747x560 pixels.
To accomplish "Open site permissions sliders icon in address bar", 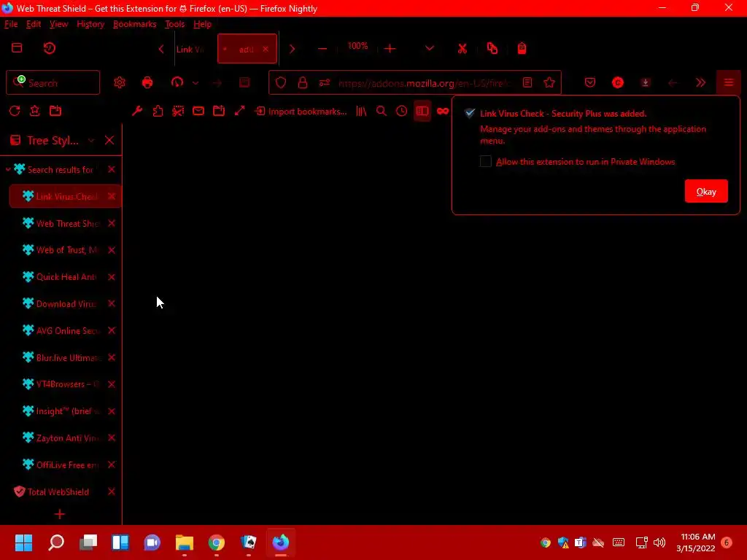I will (x=325, y=82).
